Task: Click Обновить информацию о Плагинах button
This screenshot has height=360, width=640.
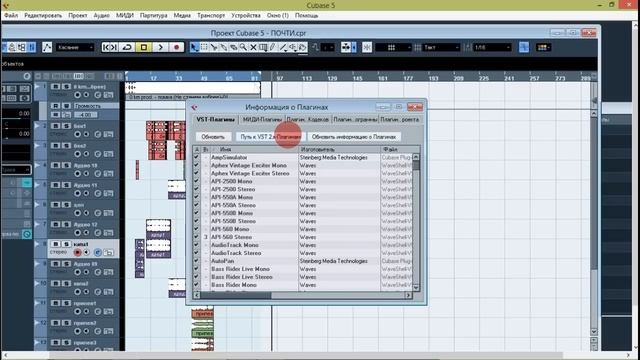Action: (354, 137)
